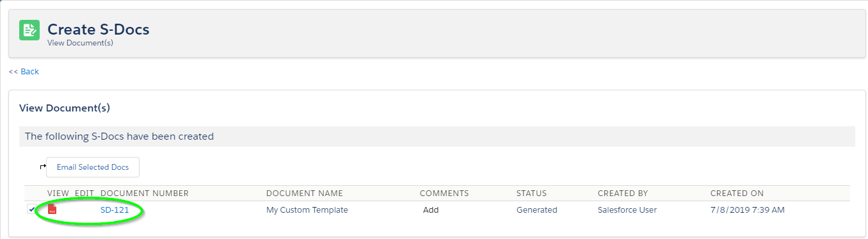Click the View column header
Viewport: 868px width, 239px height.
coord(58,194)
